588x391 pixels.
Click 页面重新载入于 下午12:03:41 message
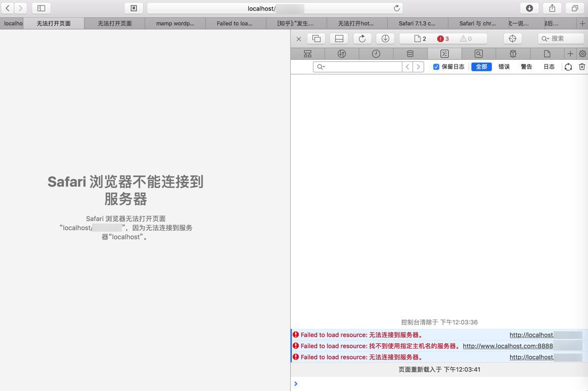click(439, 370)
